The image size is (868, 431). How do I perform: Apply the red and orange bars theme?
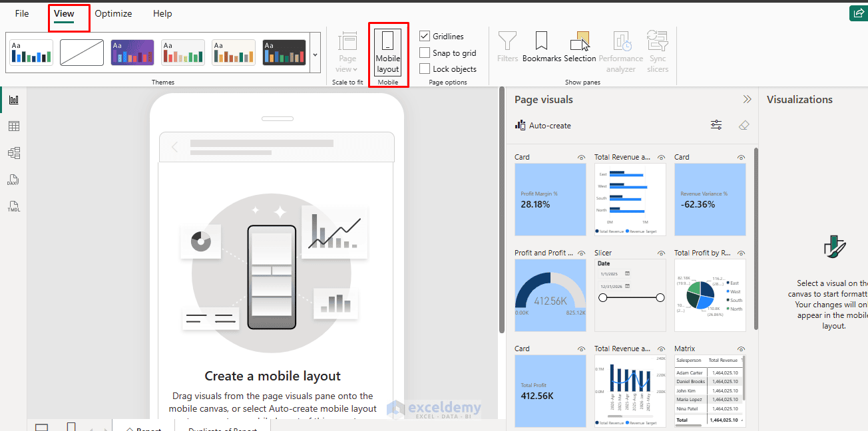pos(183,53)
